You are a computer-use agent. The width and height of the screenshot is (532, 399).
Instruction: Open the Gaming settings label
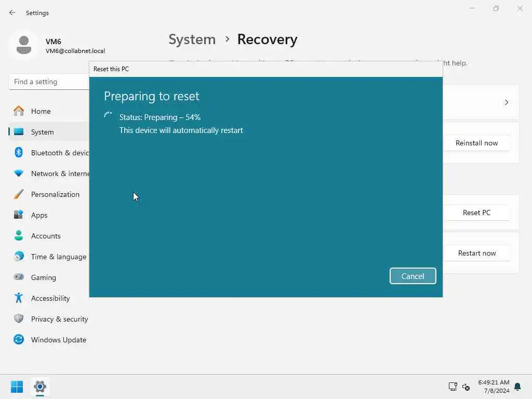pyautogui.click(x=44, y=277)
